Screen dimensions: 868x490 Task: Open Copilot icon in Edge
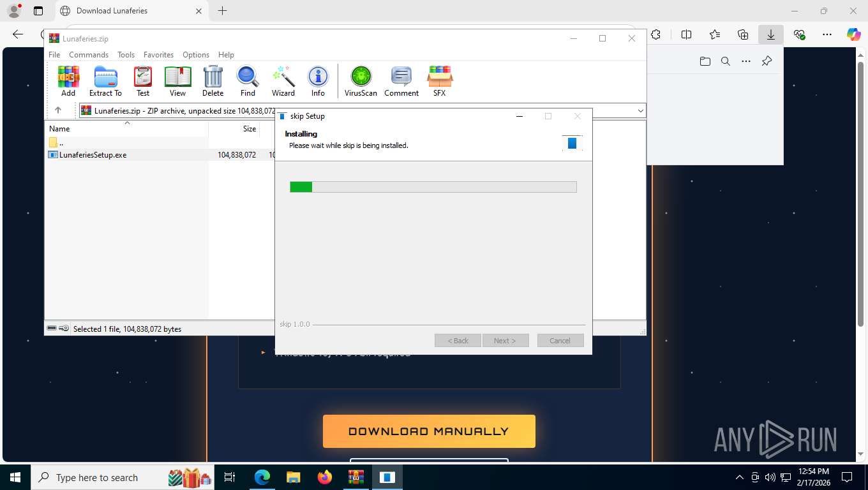click(x=854, y=34)
